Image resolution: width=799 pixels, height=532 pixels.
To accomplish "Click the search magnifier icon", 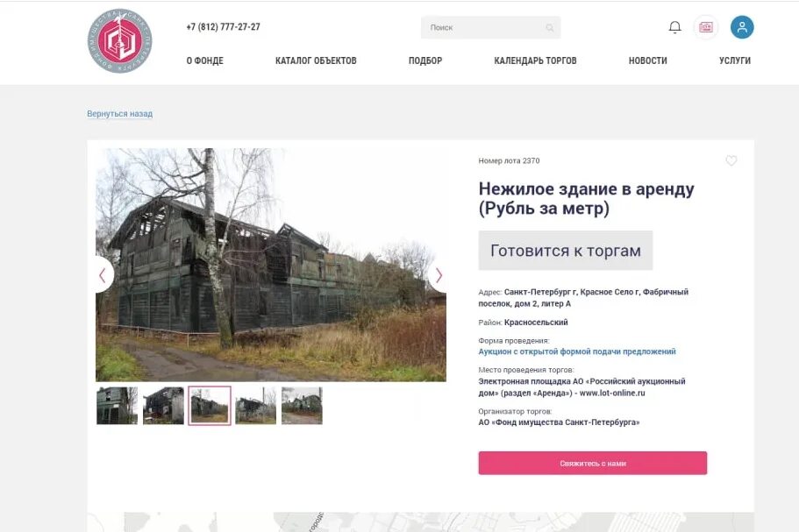I will [x=549, y=27].
